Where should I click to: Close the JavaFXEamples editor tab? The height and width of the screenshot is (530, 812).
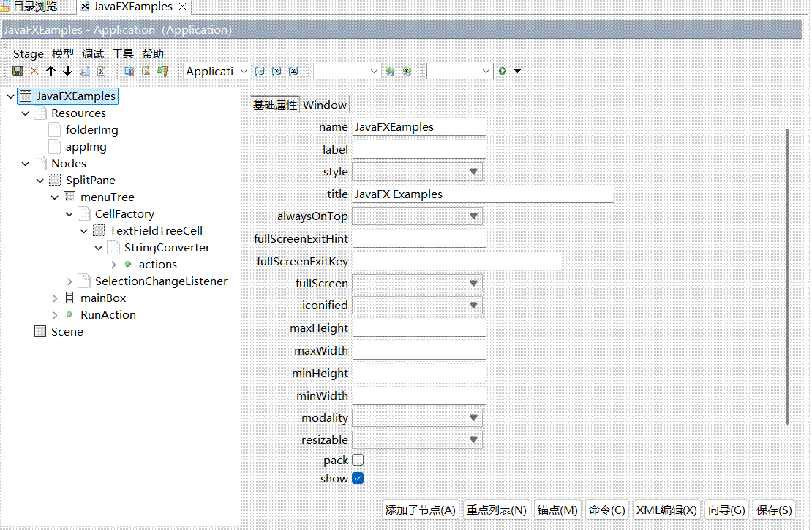tap(182, 7)
